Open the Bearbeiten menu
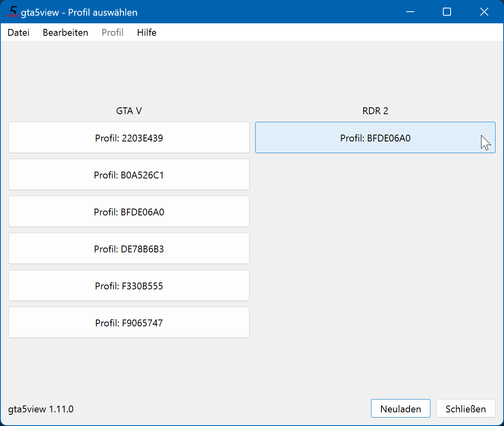The image size is (504, 426). (x=66, y=33)
